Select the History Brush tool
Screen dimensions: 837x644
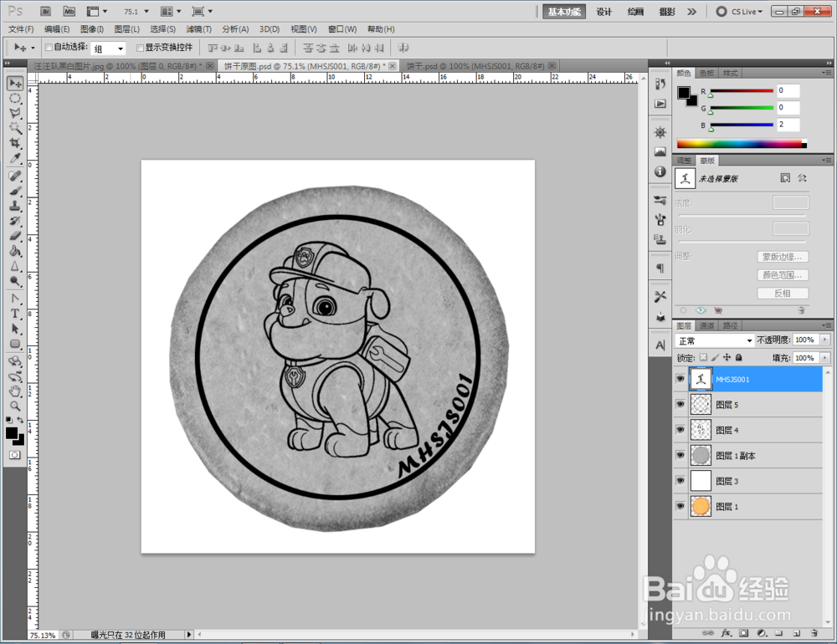15,221
